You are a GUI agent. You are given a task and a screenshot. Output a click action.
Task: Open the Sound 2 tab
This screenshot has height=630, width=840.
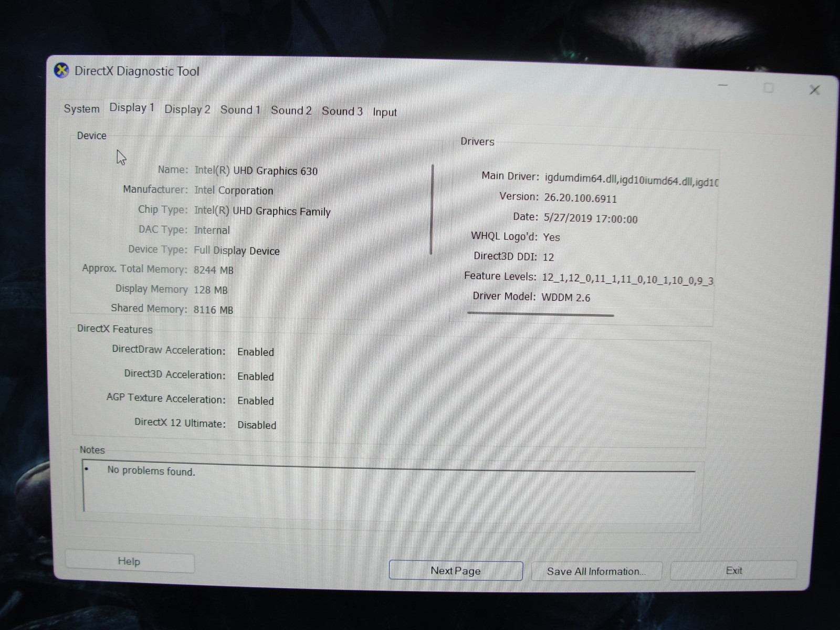[x=291, y=110]
